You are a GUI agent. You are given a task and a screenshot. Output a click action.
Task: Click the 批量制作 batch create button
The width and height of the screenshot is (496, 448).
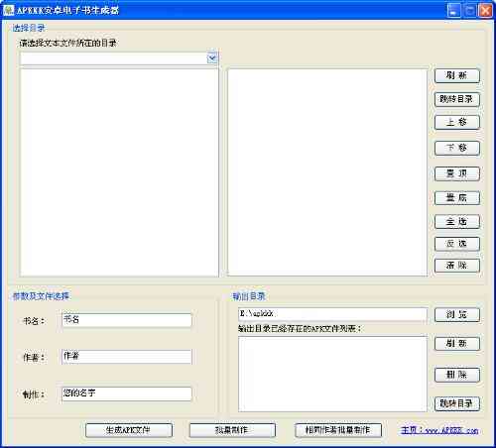point(232,430)
